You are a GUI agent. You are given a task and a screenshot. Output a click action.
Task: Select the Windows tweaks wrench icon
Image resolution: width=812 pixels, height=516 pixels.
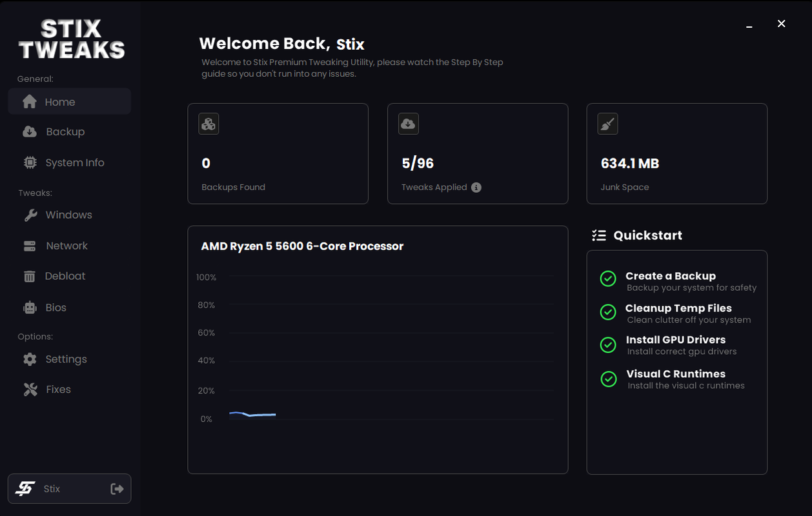point(30,215)
